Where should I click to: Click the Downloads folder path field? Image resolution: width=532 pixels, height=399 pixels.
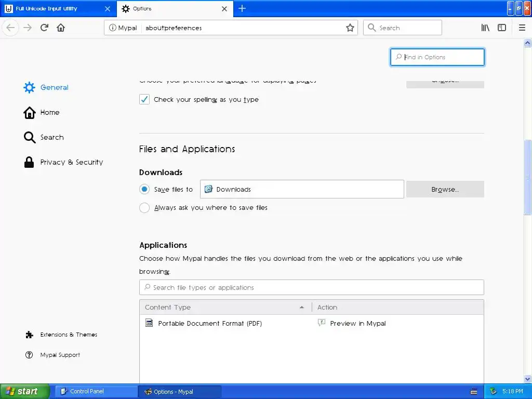(x=302, y=189)
